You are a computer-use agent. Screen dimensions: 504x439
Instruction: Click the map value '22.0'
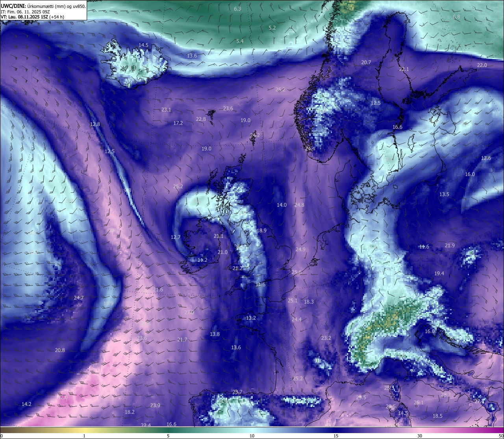click(482, 65)
